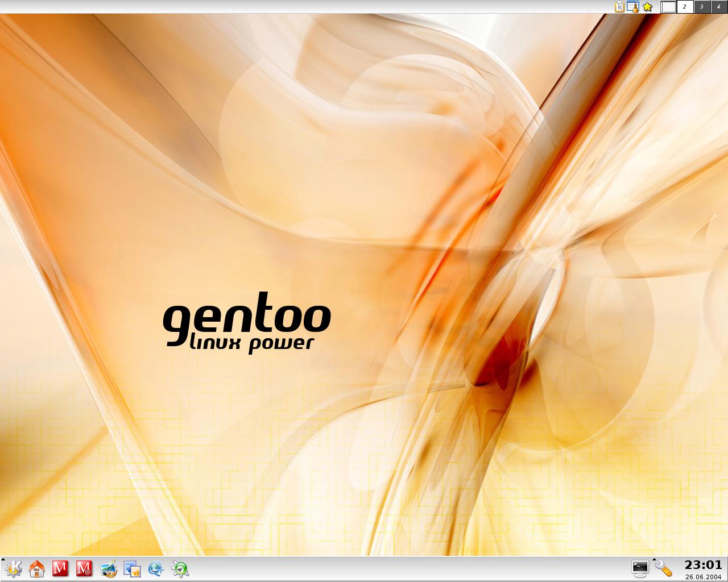Viewport: 728px width, 582px height.
Task: Open the KDE K menu launcher
Action: point(13,568)
